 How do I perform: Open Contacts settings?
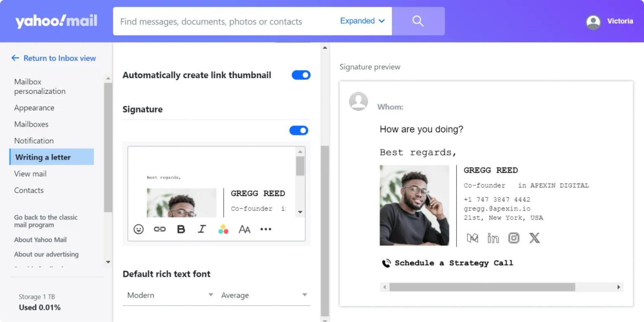point(29,190)
